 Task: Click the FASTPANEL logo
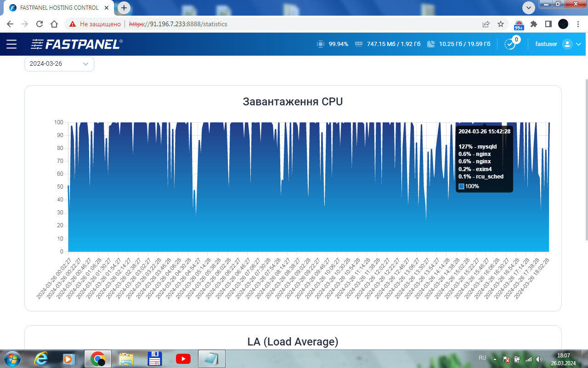click(77, 44)
